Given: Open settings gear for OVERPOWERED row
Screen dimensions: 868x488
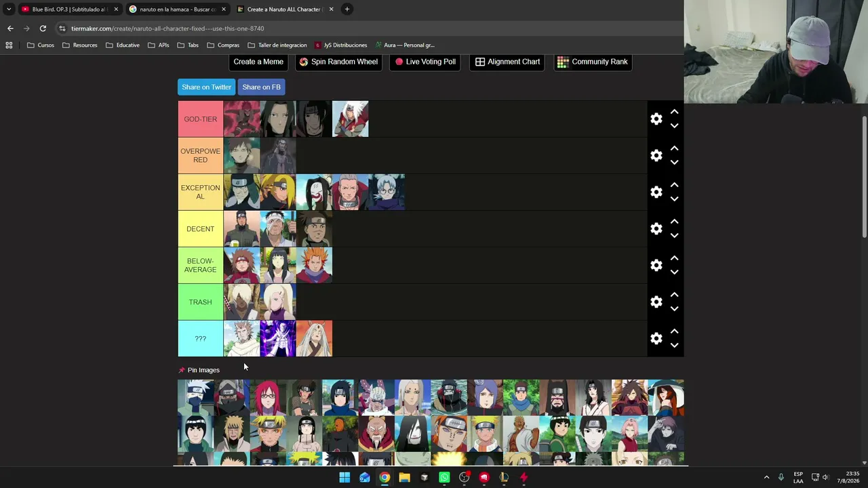Looking at the screenshot, I should click(x=656, y=156).
